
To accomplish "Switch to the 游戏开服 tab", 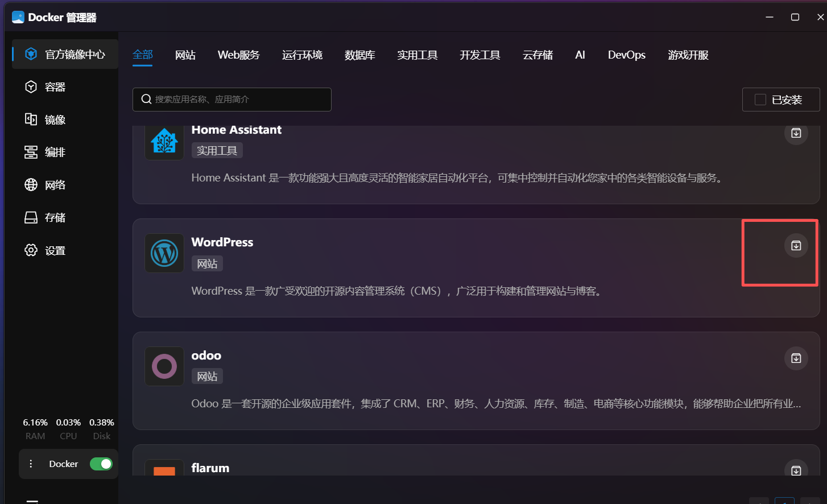I will coord(688,55).
